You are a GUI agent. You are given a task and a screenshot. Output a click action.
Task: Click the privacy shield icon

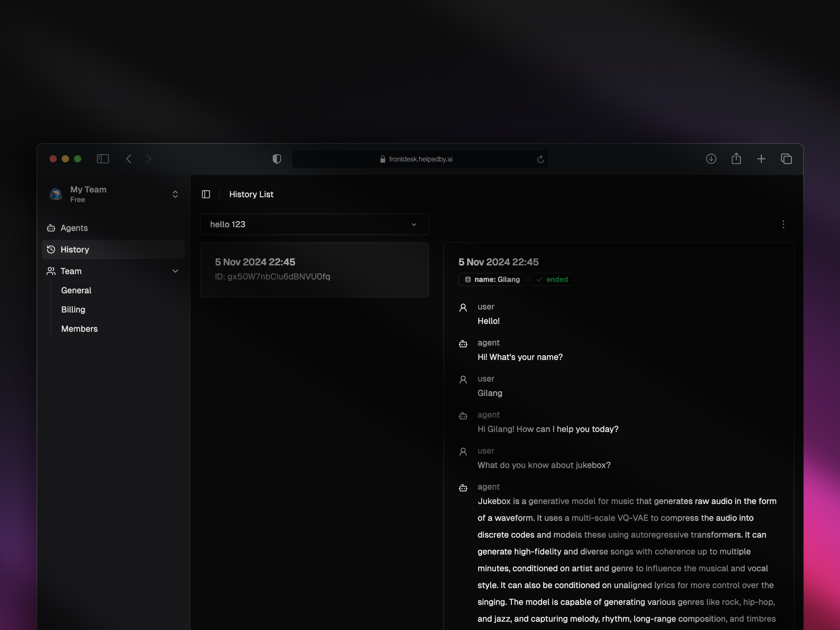coord(277,159)
